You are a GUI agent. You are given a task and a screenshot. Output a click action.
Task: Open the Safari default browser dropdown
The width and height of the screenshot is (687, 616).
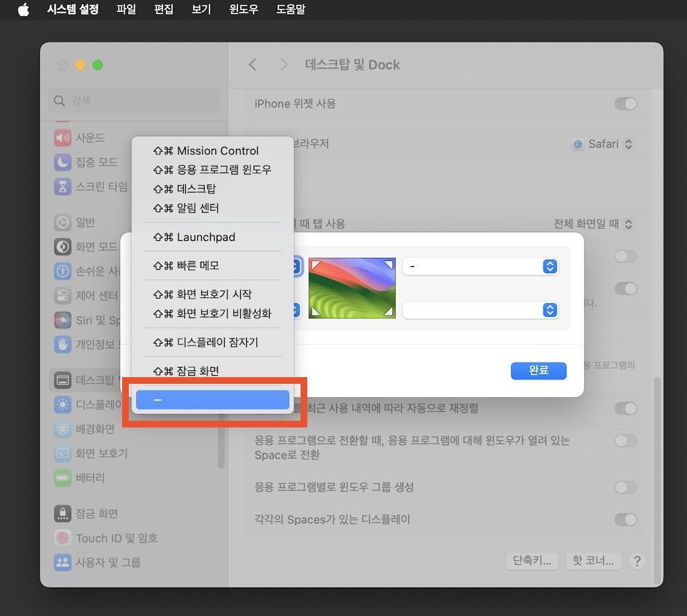tap(602, 144)
